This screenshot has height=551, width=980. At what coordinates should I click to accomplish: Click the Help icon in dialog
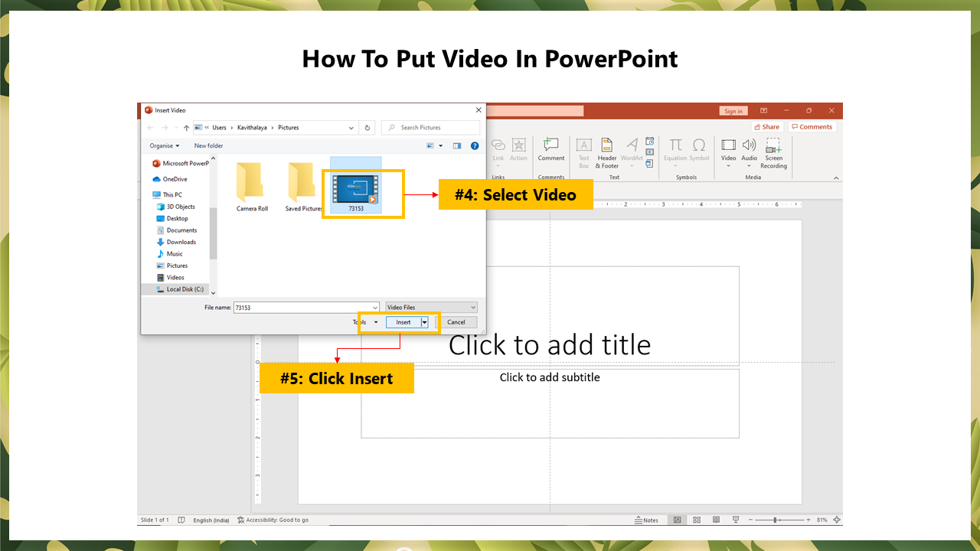click(x=475, y=145)
